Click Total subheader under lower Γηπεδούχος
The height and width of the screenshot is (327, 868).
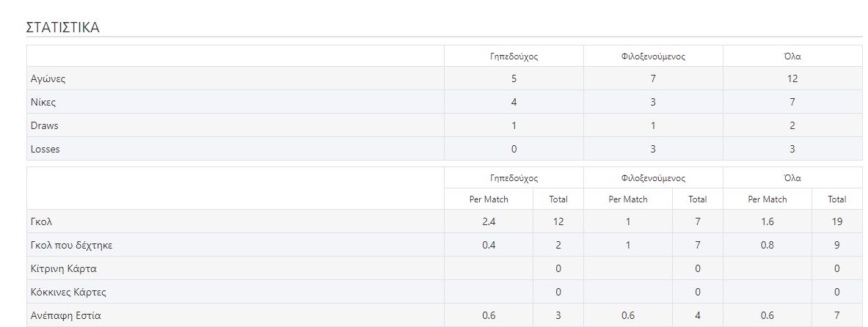(x=558, y=199)
